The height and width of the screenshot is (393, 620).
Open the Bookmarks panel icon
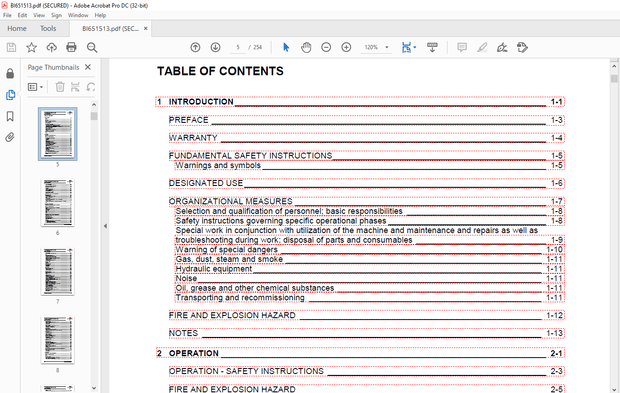pos(10,116)
